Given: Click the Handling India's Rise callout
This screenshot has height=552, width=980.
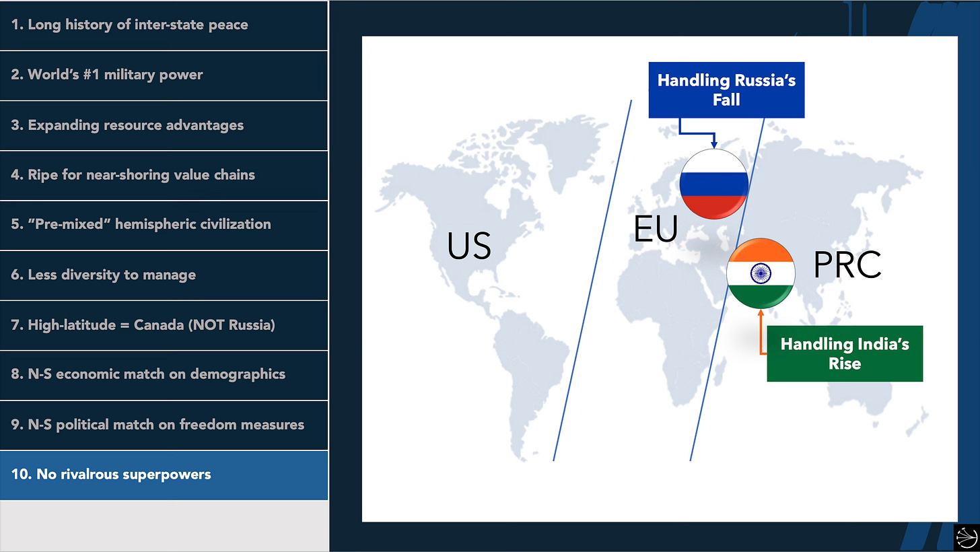Looking at the screenshot, I should tap(845, 354).
